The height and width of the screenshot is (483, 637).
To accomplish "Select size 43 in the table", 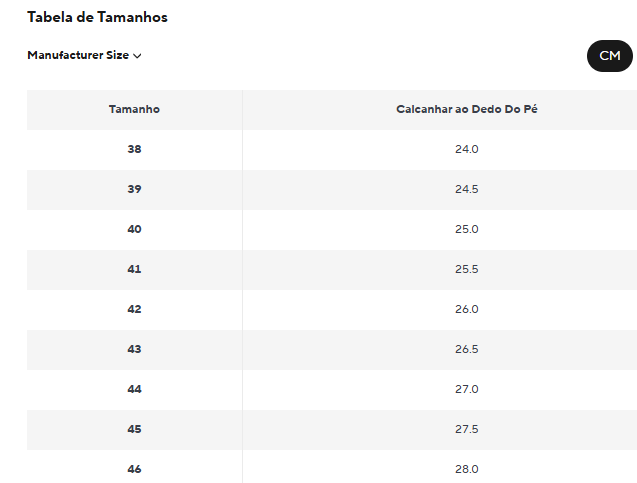I will pos(134,349).
